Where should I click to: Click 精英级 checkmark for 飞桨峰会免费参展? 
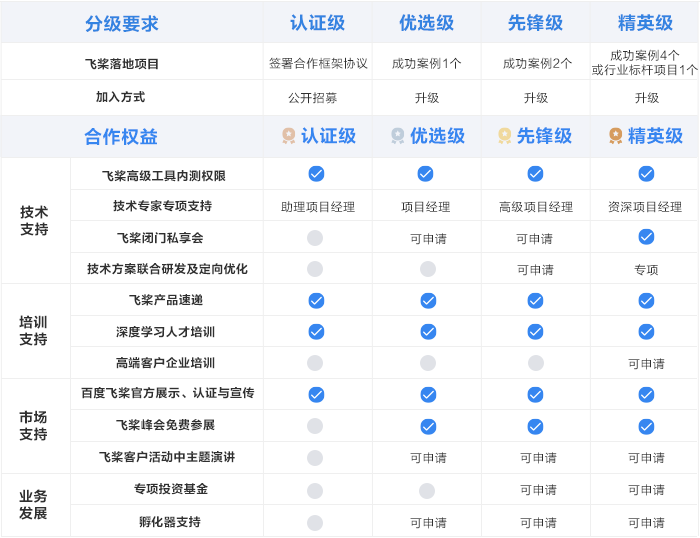tap(646, 427)
